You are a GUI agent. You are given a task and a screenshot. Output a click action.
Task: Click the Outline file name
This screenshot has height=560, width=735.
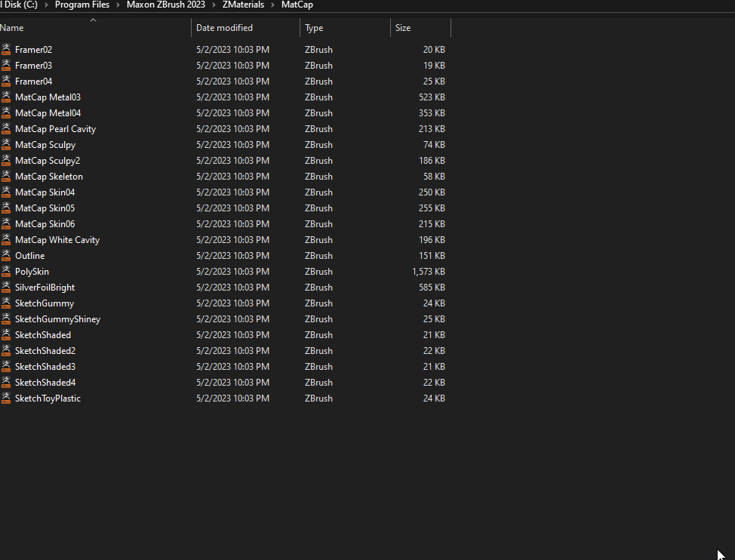[x=30, y=255]
